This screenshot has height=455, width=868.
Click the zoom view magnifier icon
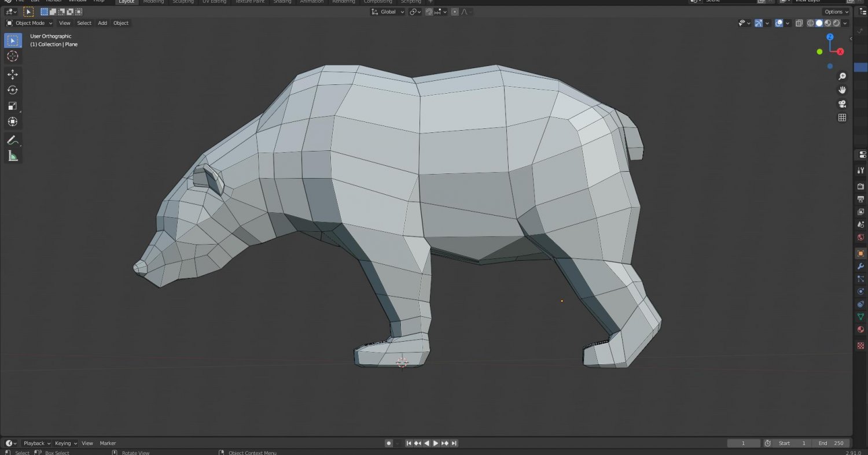coord(843,76)
